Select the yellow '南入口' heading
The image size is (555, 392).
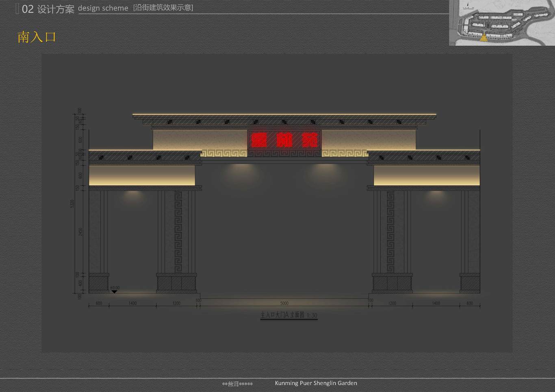point(37,37)
